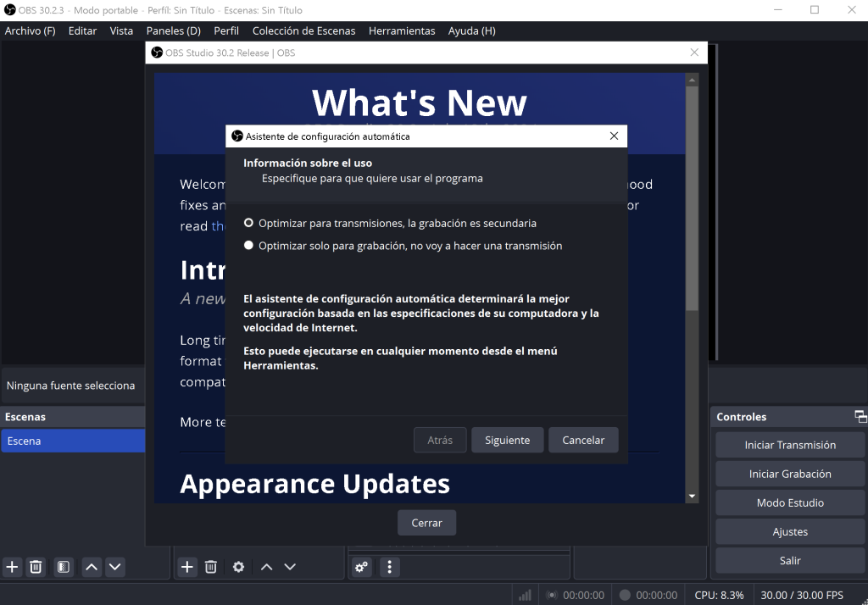868x605 pixels.
Task: Move source up with chevron arrow
Action: tap(266, 567)
